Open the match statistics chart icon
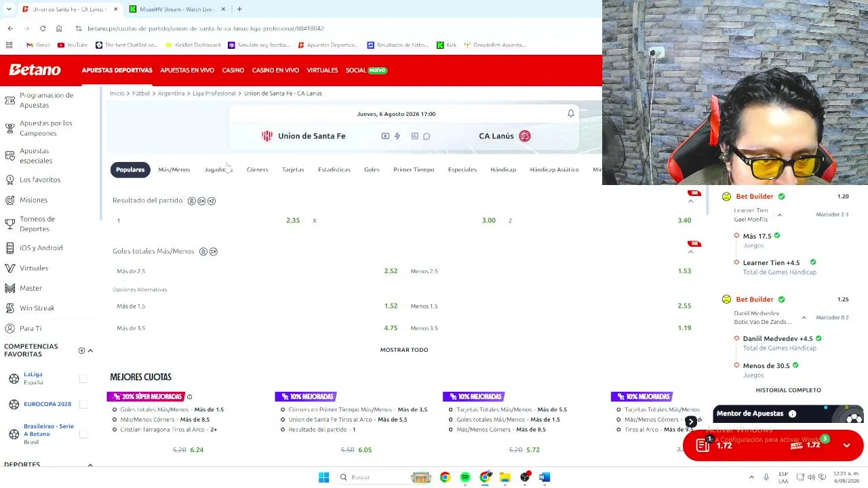The image size is (868, 488). 415,136
